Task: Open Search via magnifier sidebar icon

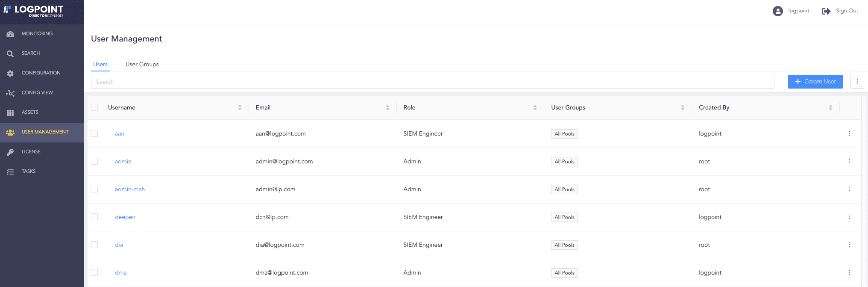Action: (10, 53)
